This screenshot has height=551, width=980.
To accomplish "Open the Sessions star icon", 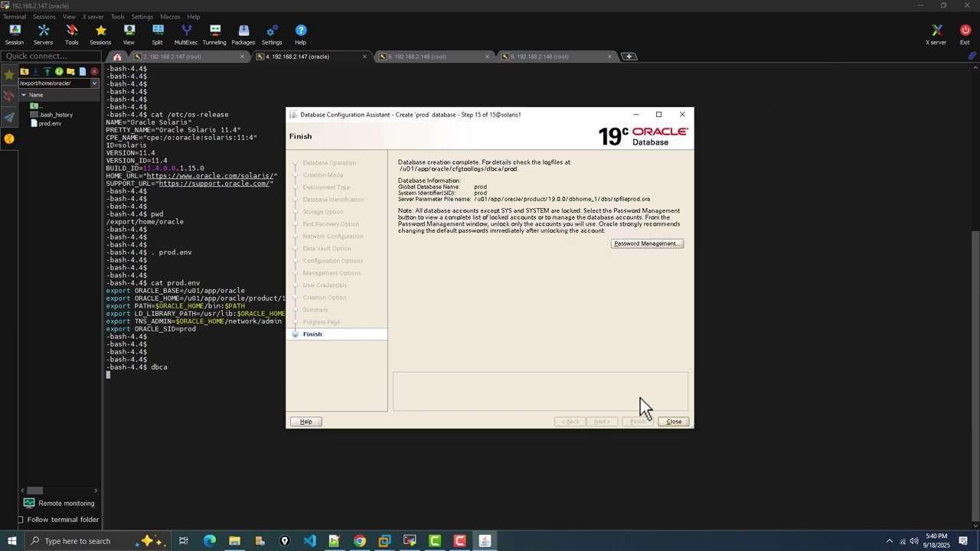I will click(100, 34).
